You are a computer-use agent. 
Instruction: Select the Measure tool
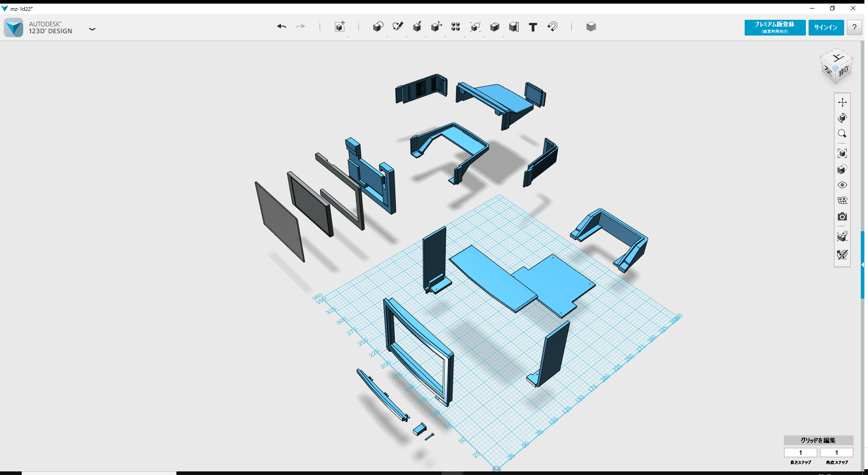(513, 27)
